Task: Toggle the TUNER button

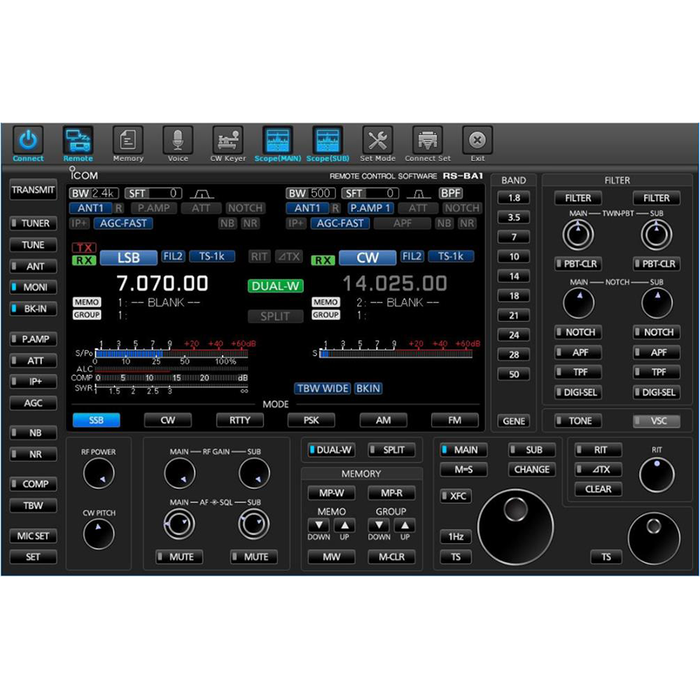Action: [x=33, y=223]
